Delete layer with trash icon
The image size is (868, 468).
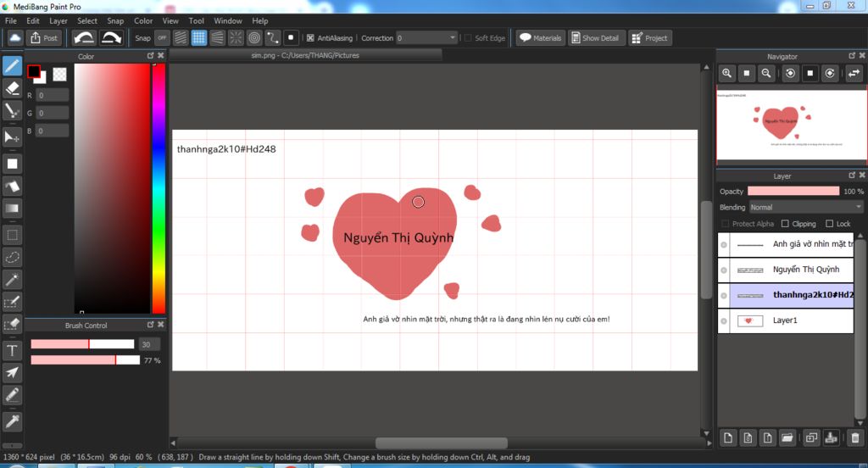pos(854,438)
